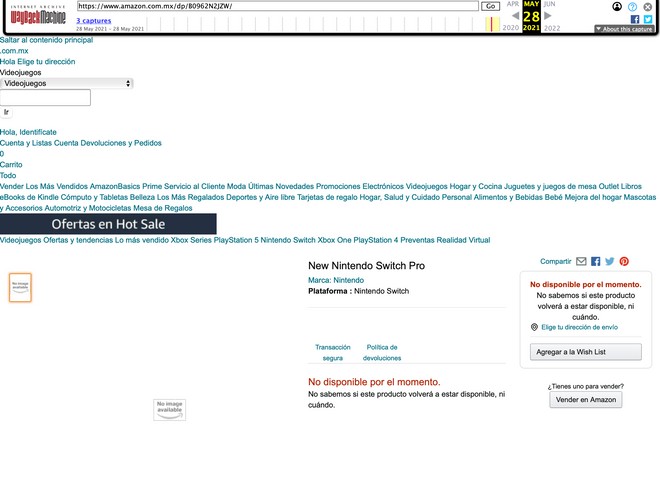The width and height of the screenshot is (660, 491).
Task: Click delivery location pin icon
Action: pyautogui.click(x=534, y=327)
